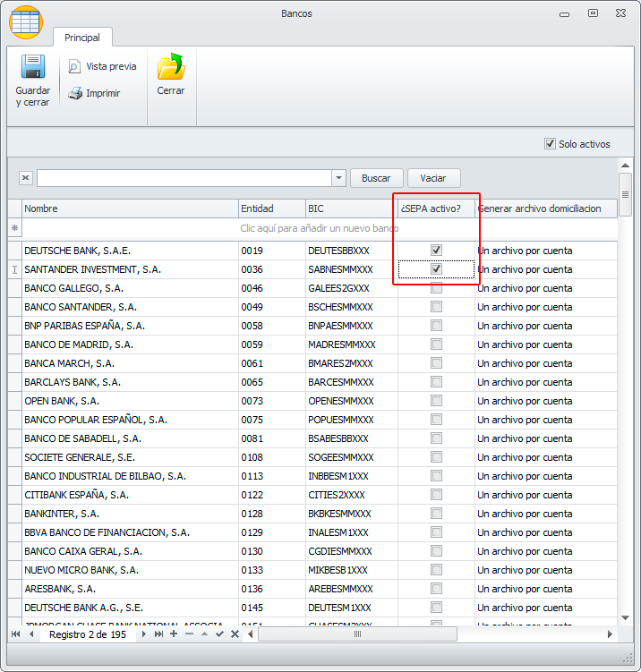Image resolution: width=641 pixels, height=672 pixels.
Task: Enable SEPA activo for BANCO GALLEGO, S.A.
Action: pos(436,288)
